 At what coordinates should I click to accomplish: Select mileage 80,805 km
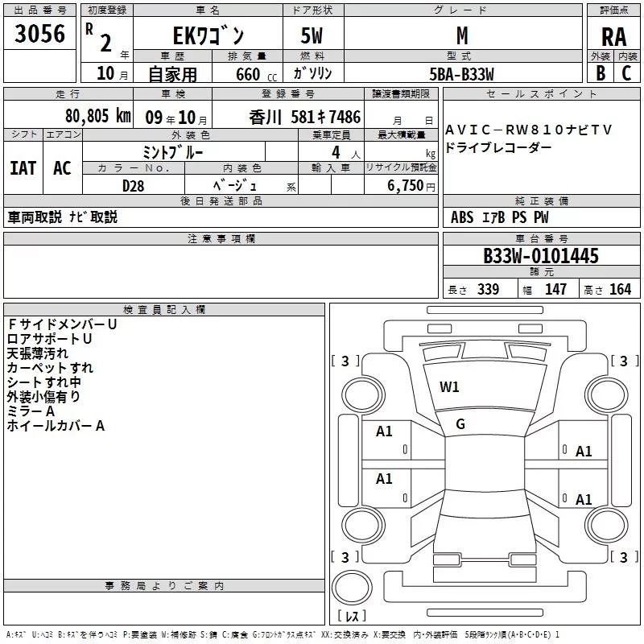tap(98, 116)
